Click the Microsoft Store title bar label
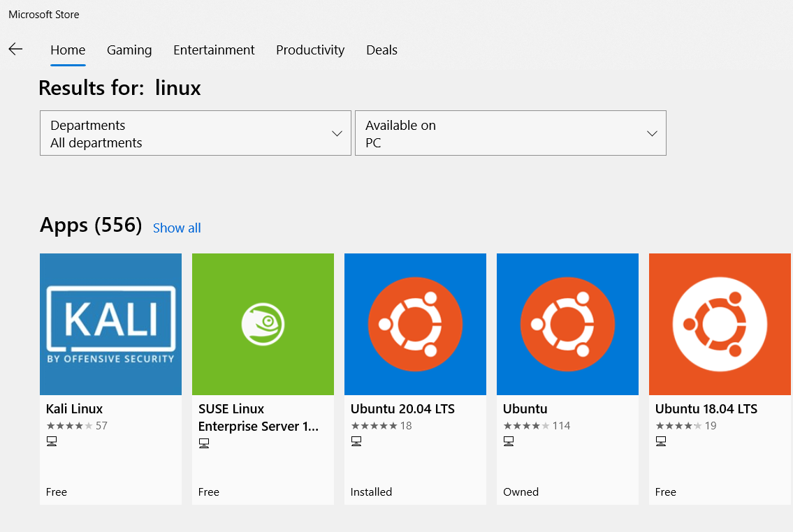The image size is (793, 532). pos(43,14)
